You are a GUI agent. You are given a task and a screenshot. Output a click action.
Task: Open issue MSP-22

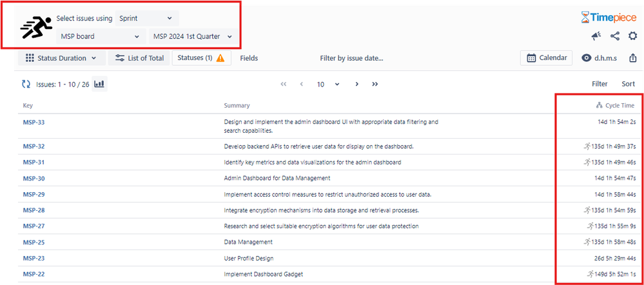[34, 274]
